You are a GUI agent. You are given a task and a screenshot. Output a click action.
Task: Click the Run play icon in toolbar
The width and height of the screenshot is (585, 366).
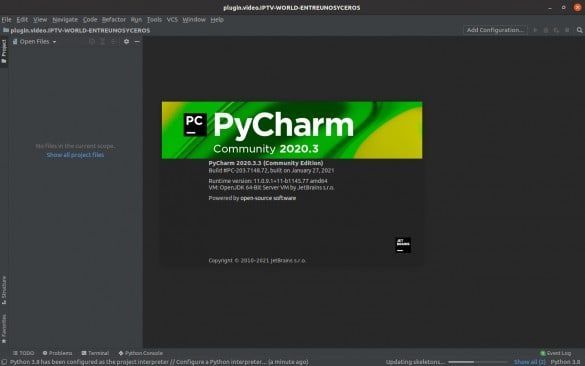[535, 30]
